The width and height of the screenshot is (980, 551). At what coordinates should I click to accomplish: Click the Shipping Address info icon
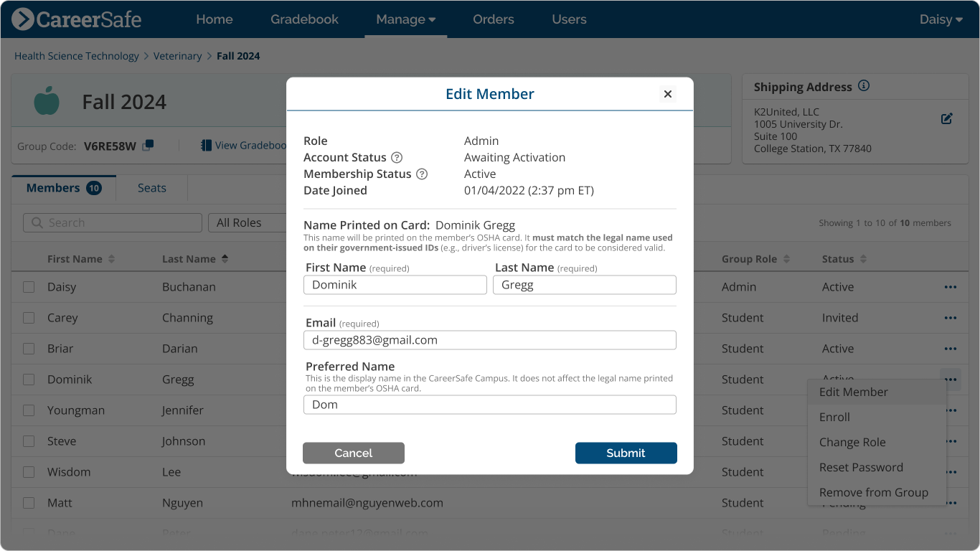coord(864,86)
